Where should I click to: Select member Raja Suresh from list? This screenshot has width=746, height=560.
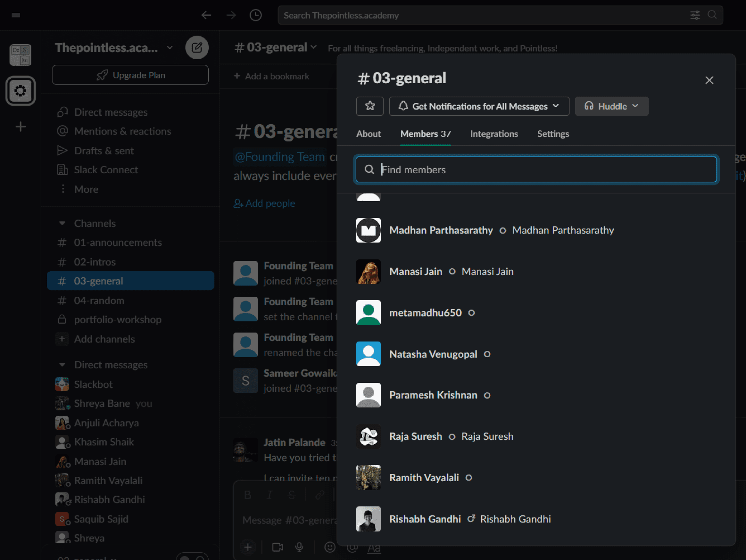[416, 436]
